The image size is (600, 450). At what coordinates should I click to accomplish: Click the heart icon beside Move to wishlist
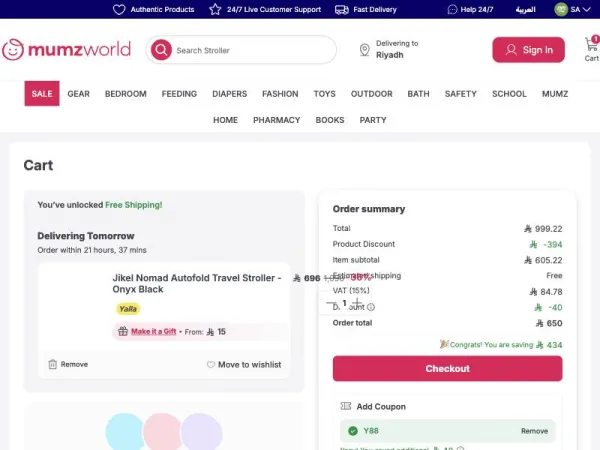coord(211,365)
